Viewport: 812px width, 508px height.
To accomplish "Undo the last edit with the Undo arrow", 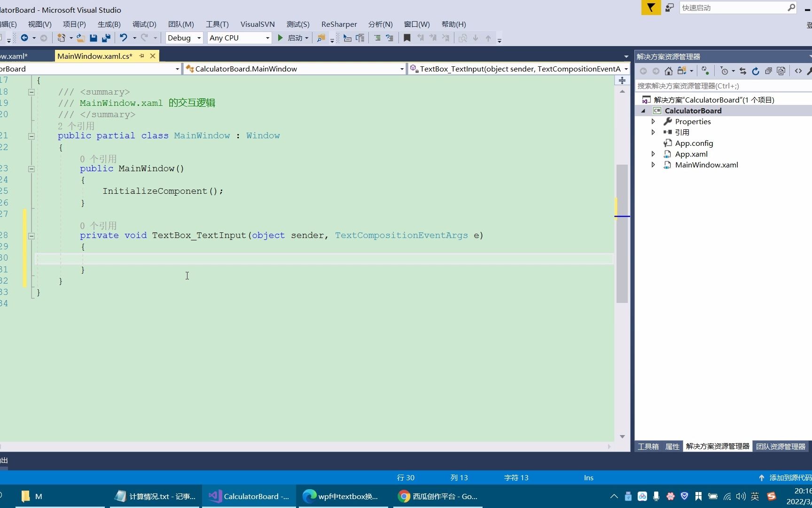I will coord(124,38).
